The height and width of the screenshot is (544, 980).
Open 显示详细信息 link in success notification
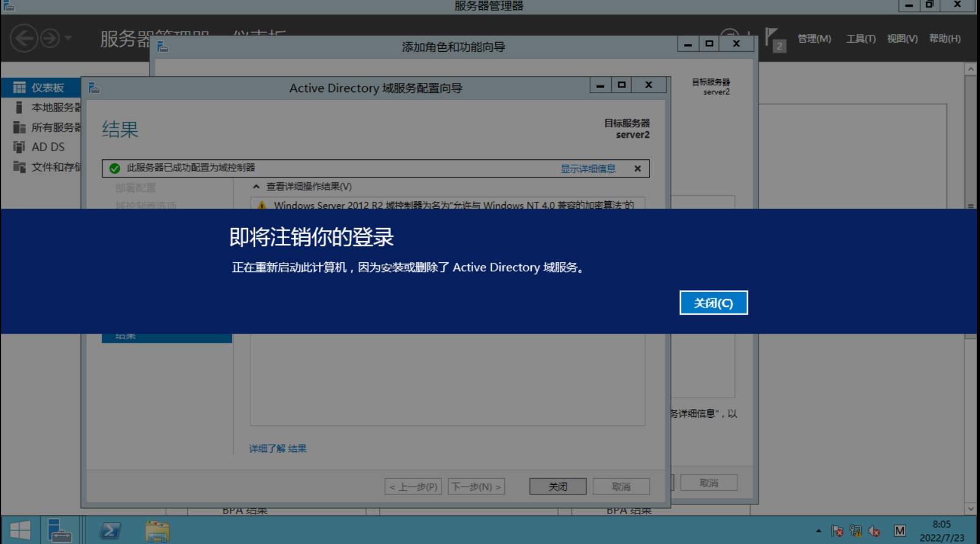pyautogui.click(x=588, y=168)
